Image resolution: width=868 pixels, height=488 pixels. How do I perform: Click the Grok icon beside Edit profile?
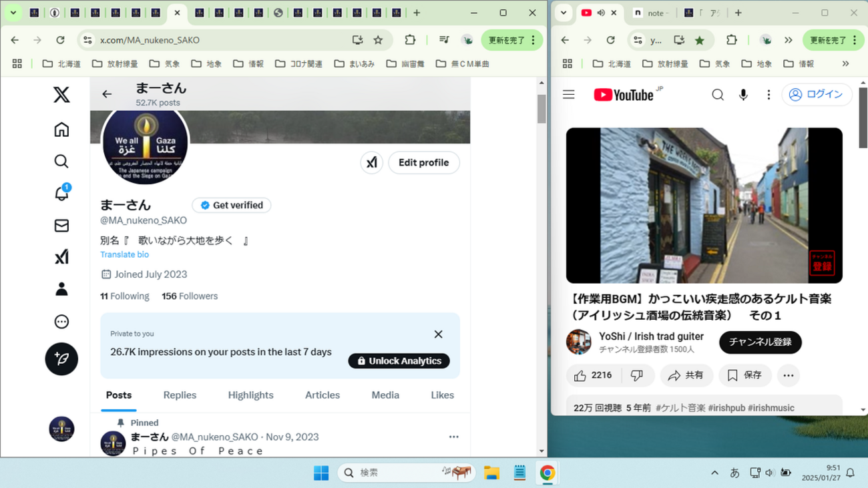372,162
